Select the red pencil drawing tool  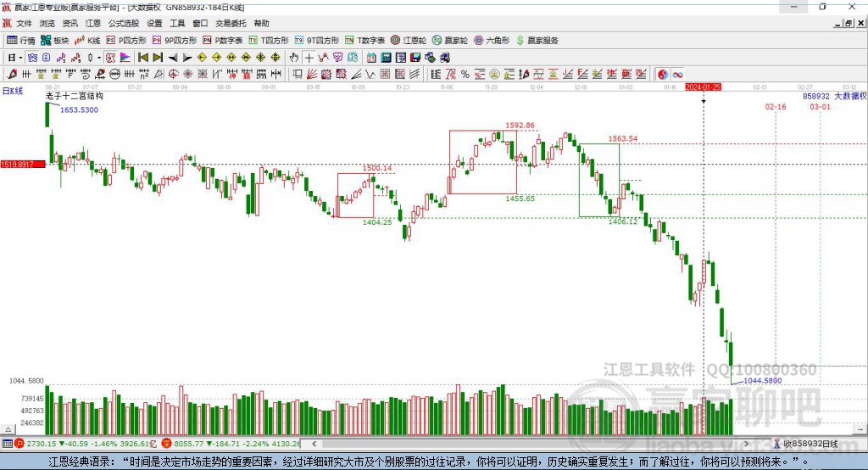[x=12, y=75]
